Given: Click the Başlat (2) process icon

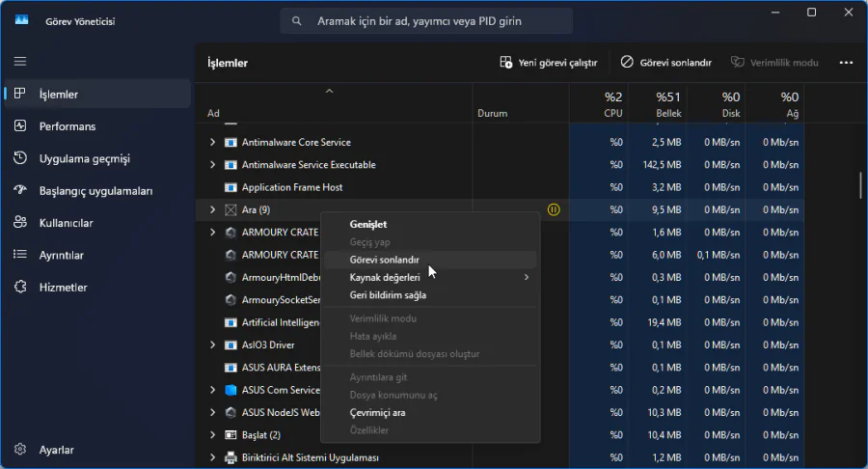Looking at the screenshot, I should pyautogui.click(x=231, y=434).
